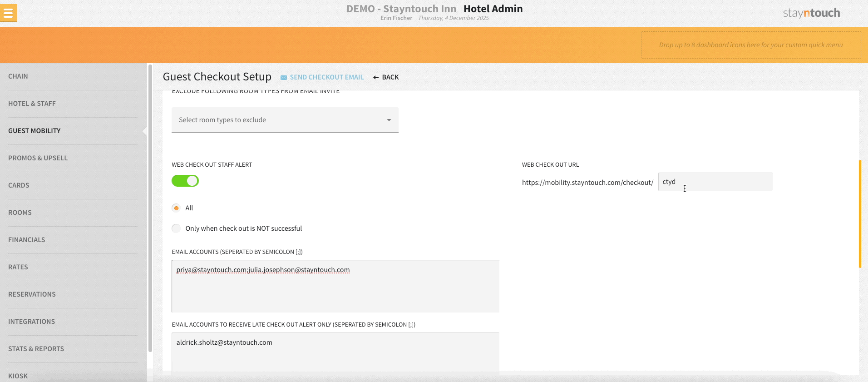The height and width of the screenshot is (382, 868).
Task: Click the orange page scrollbar on the right
Action: 860,213
